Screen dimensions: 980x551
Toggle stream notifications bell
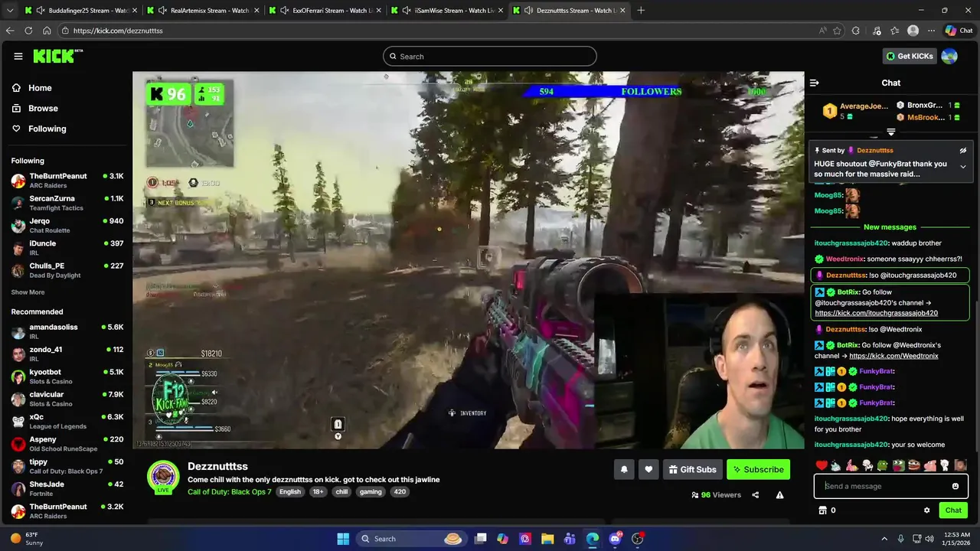(x=624, y=469)
